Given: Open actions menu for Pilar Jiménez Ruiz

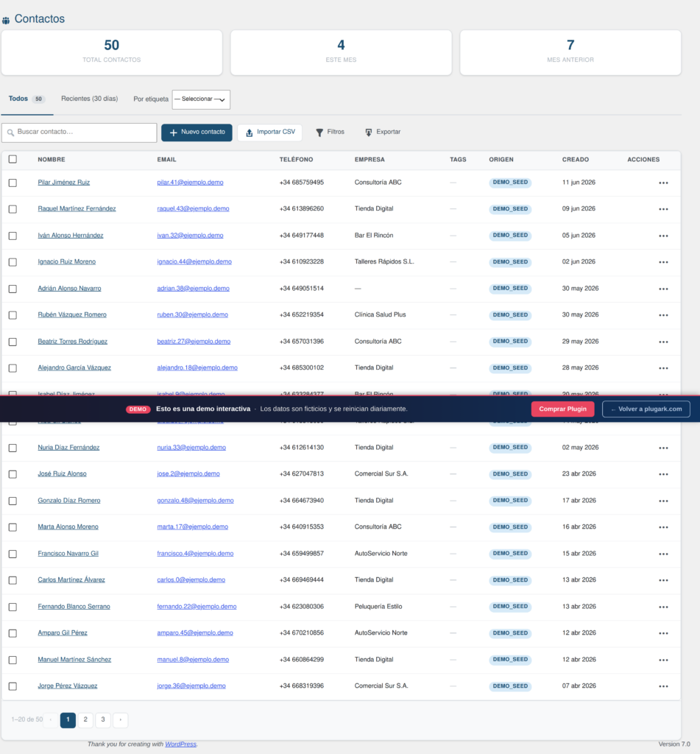Looking at the screenshot, I should point(663,183).
